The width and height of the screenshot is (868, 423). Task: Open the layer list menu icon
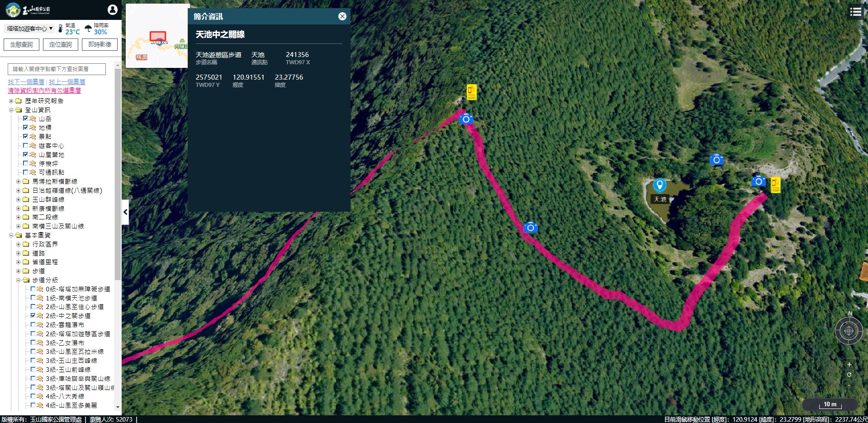pyautogui.click(x=856, y=12)
